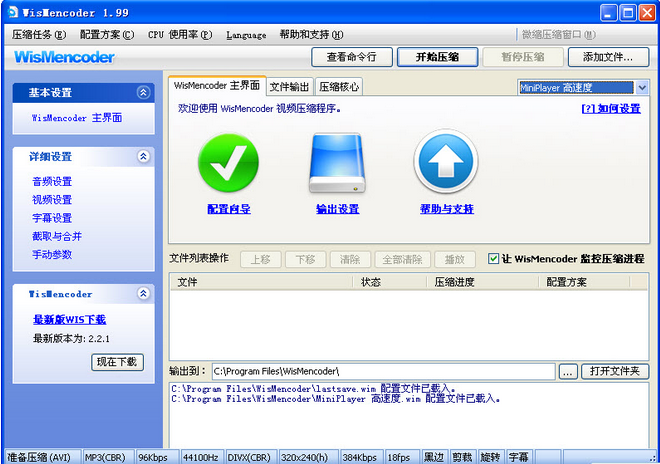Click the 状态 column header
The width and height of the screenshot is (660, 464).
pos(389,282)
